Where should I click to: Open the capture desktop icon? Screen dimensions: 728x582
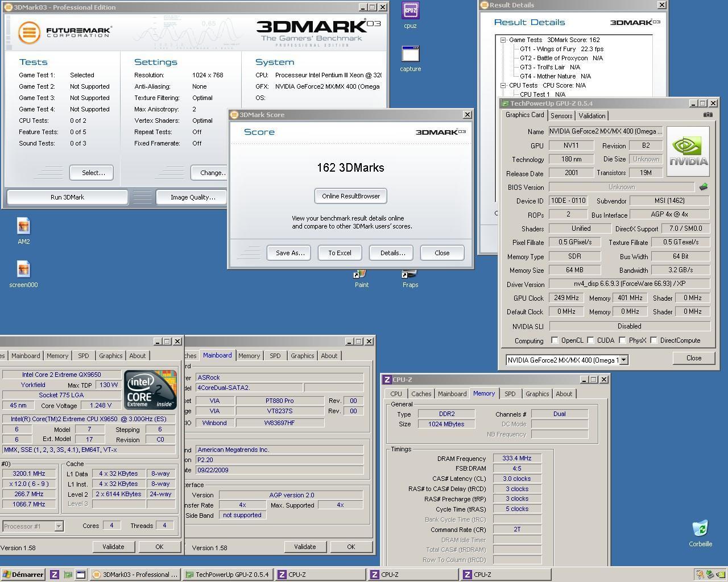pos(410,54)
